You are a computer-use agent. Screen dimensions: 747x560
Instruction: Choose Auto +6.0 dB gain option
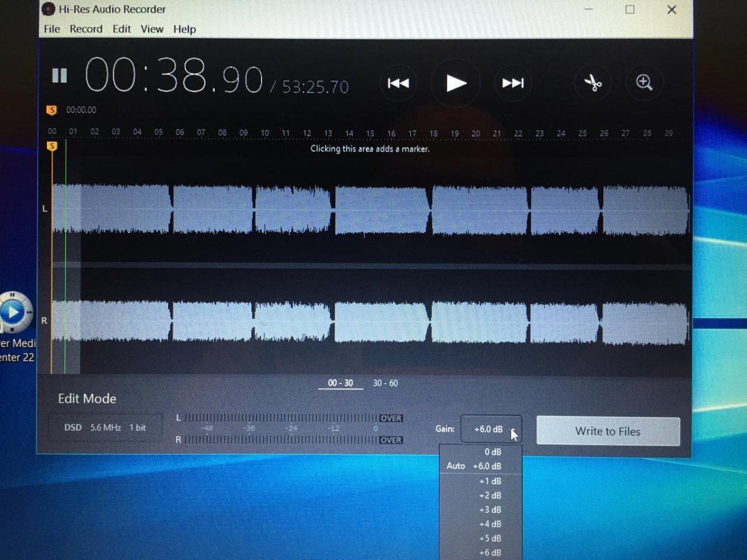click(479, 466)
